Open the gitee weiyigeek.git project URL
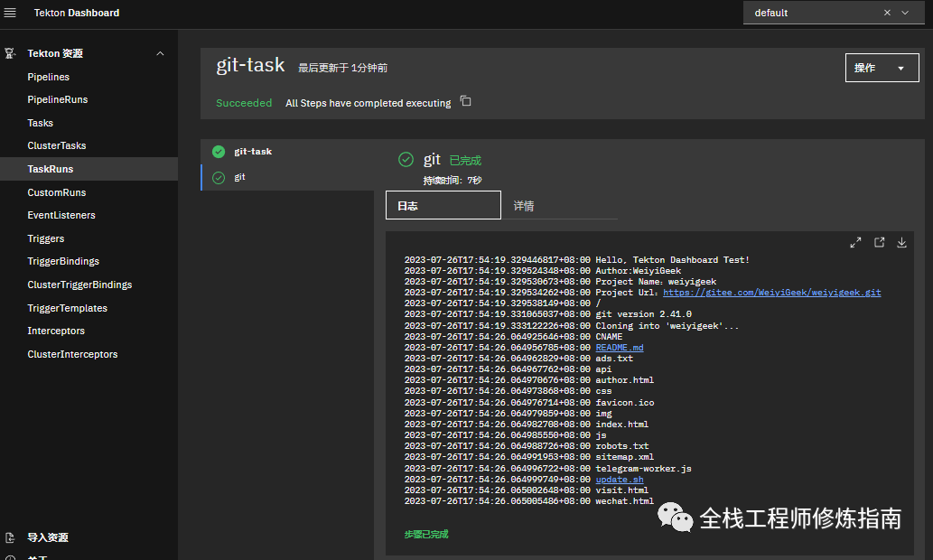The width and height of the screenshot is (933, 560). [x=771, y=293]
